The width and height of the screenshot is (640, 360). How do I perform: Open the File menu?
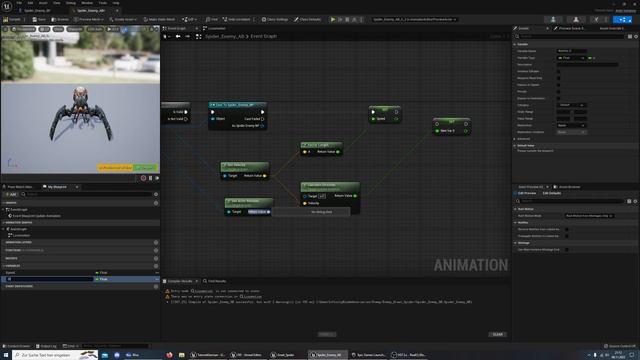[x=19, y=3]
